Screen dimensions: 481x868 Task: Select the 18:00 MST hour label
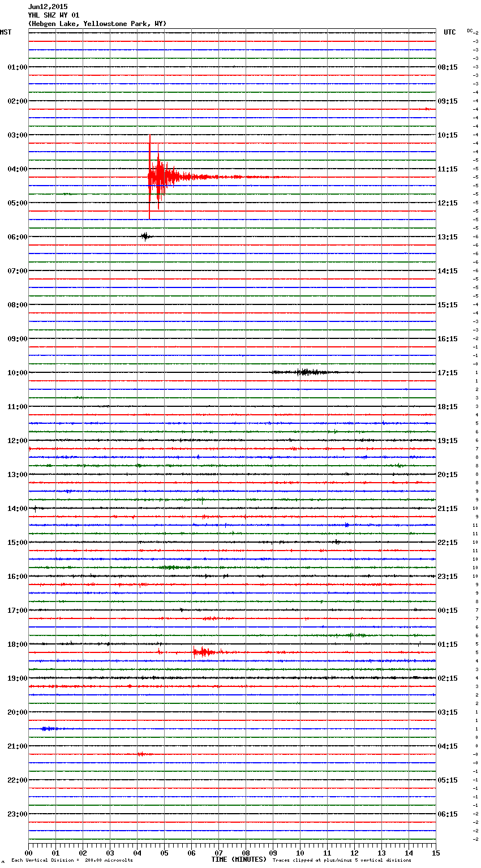click(x=18, y=644)
